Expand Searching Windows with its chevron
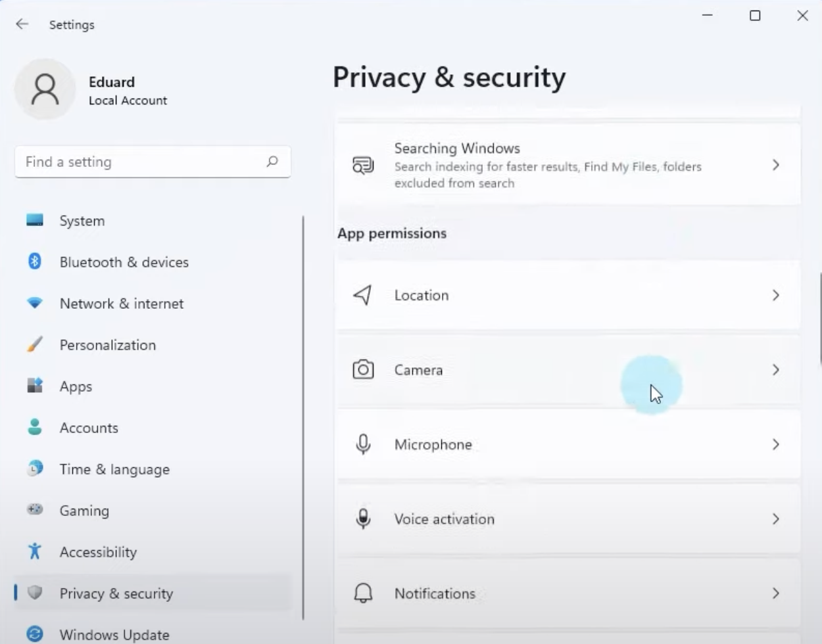 point(776,165)
